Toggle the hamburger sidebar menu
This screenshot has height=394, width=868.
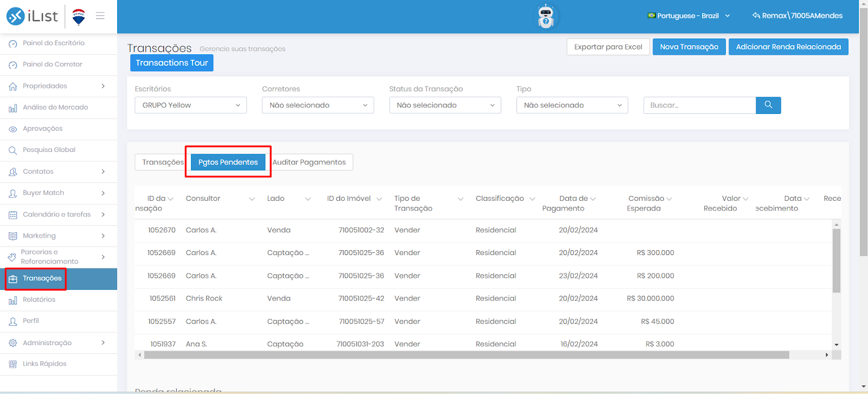[100, 16]
